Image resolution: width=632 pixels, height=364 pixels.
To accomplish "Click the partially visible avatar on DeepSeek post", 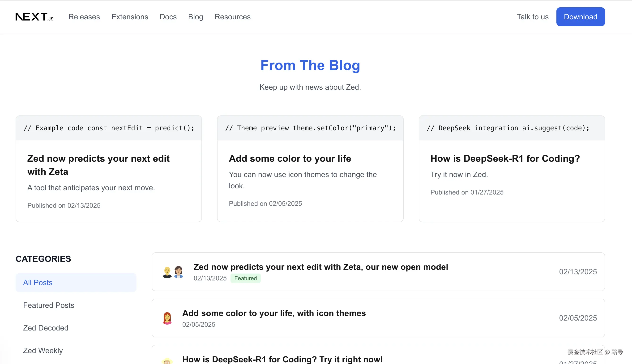I will pyautogui.click(x=167, y=361).
